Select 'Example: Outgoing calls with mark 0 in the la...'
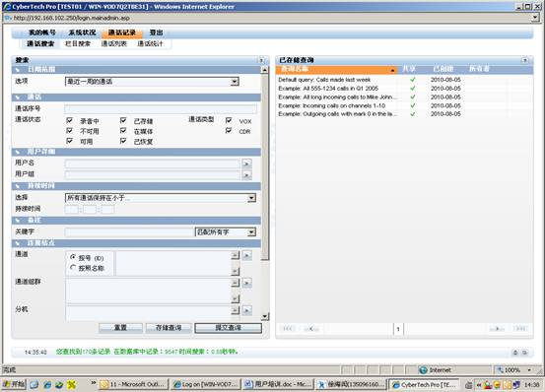 pos(336,114)
